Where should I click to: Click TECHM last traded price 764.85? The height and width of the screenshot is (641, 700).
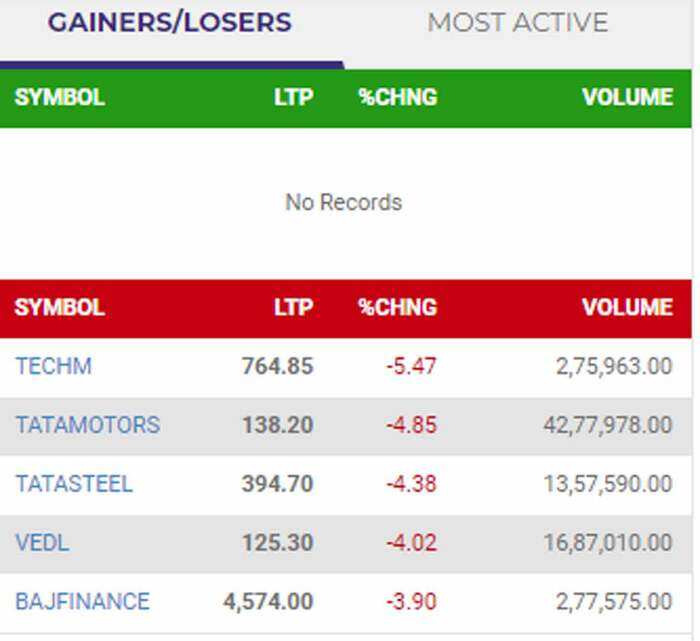point(277,366)
